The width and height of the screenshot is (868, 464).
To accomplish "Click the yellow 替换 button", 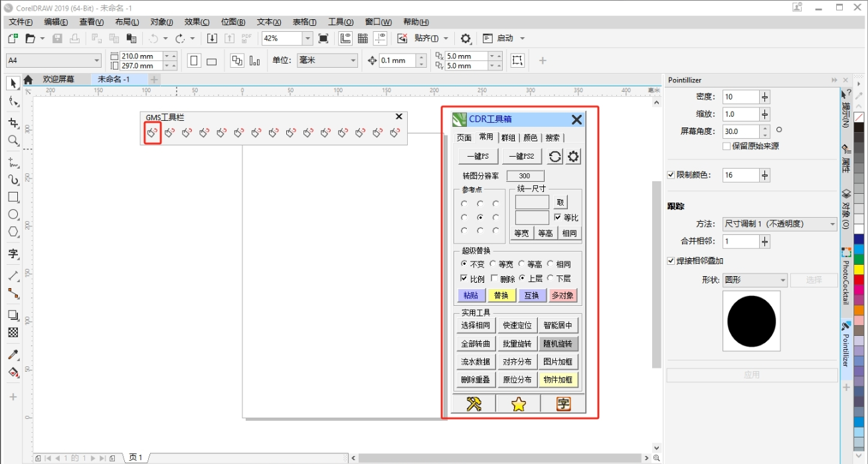I will coord(501,295).
